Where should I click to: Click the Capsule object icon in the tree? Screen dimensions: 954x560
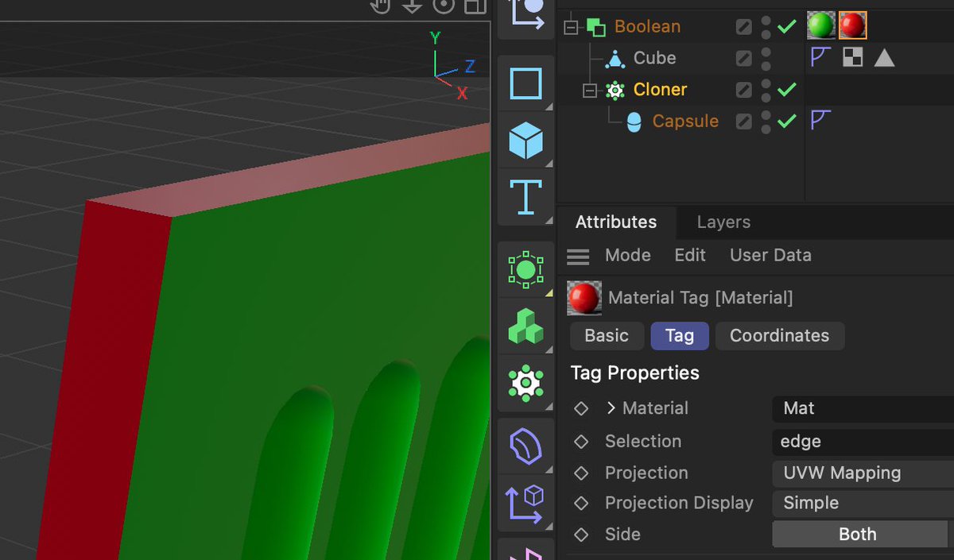pos(634,122)
